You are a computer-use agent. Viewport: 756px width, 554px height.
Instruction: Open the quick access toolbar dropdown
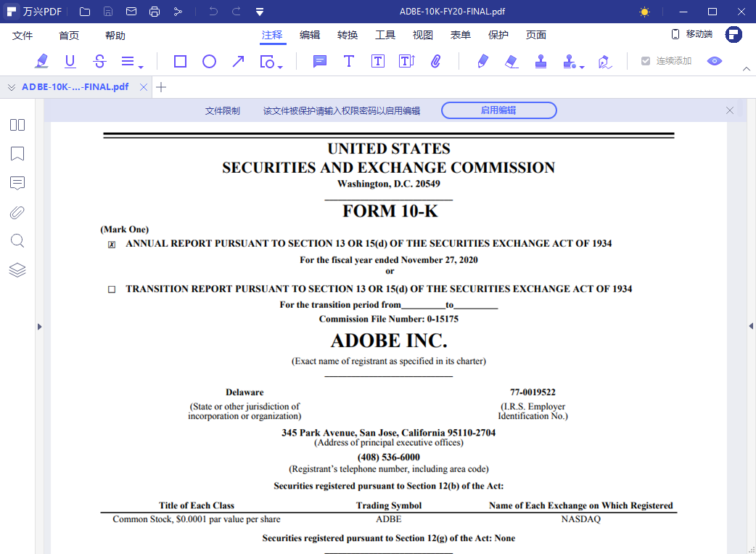pyautogui.click(x=260, y=12)
